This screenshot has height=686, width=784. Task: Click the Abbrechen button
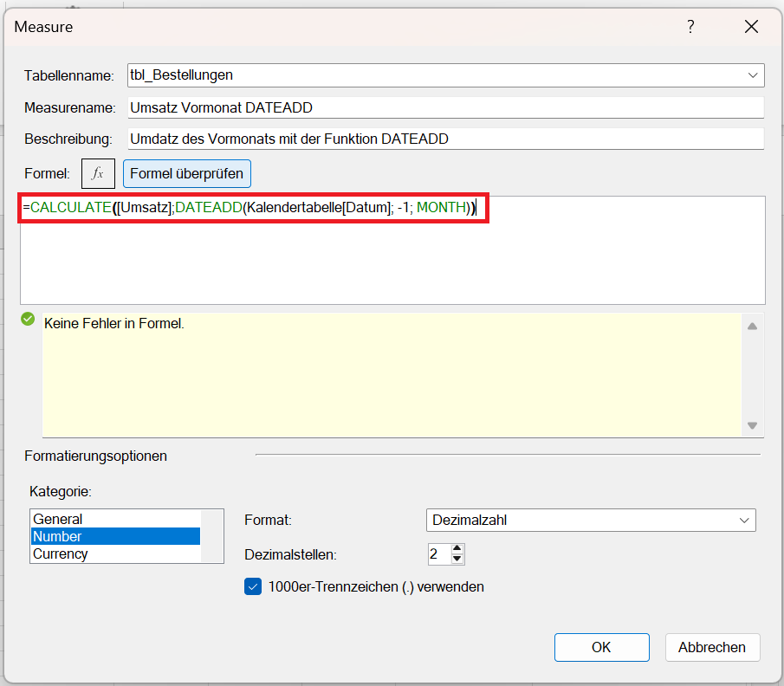coord(712,647)
